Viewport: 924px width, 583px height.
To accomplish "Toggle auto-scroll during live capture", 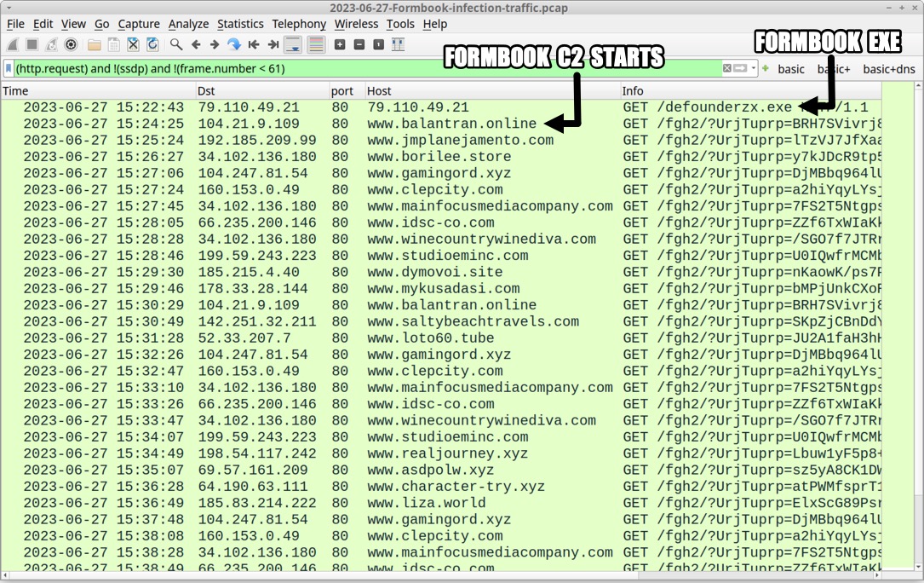I will coord(293,44).
